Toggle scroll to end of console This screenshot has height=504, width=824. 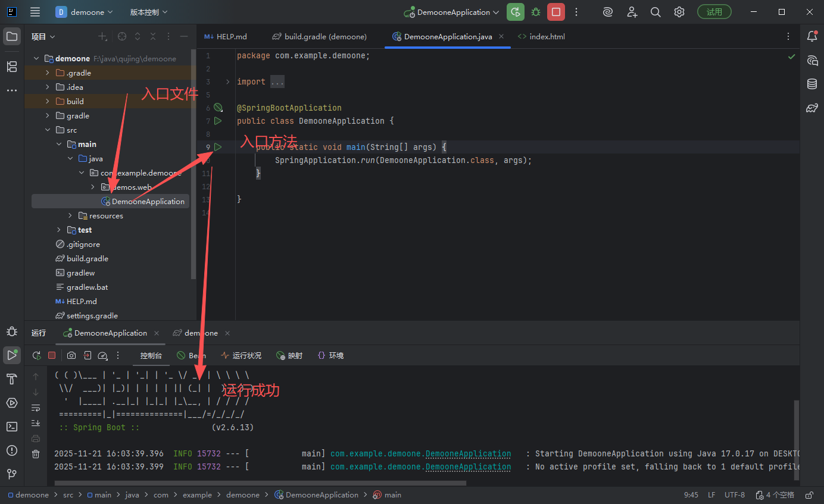click(36, 423)
